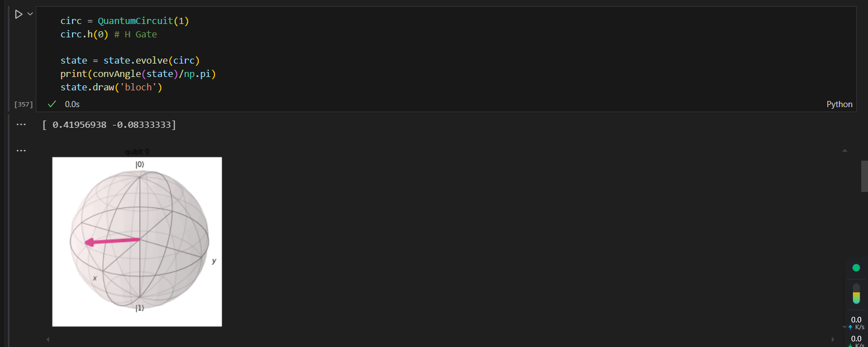Image resolution: width=868 pixels, height=347 pixels.
Task: Click the upload speed arrow indicator
Action: tap(851, 327)
